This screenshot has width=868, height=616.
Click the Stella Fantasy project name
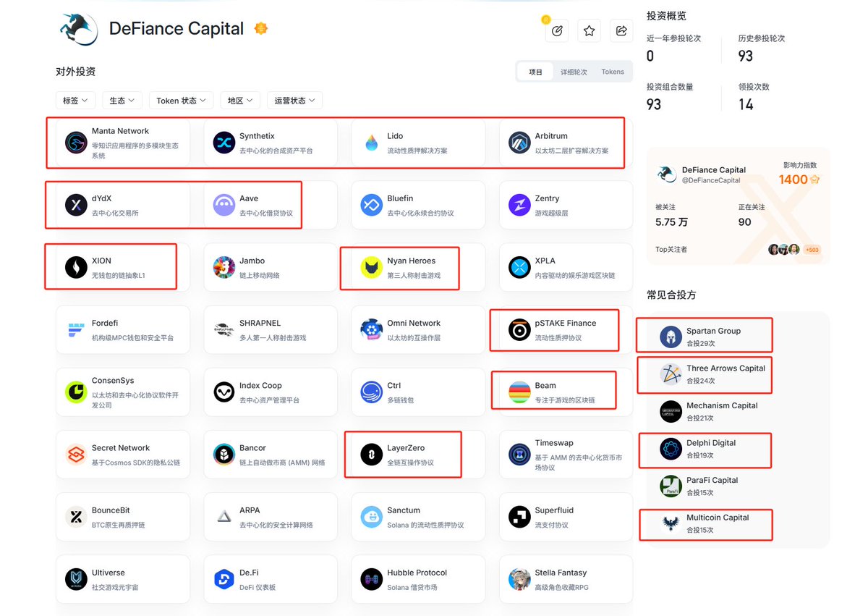[561, 573]
